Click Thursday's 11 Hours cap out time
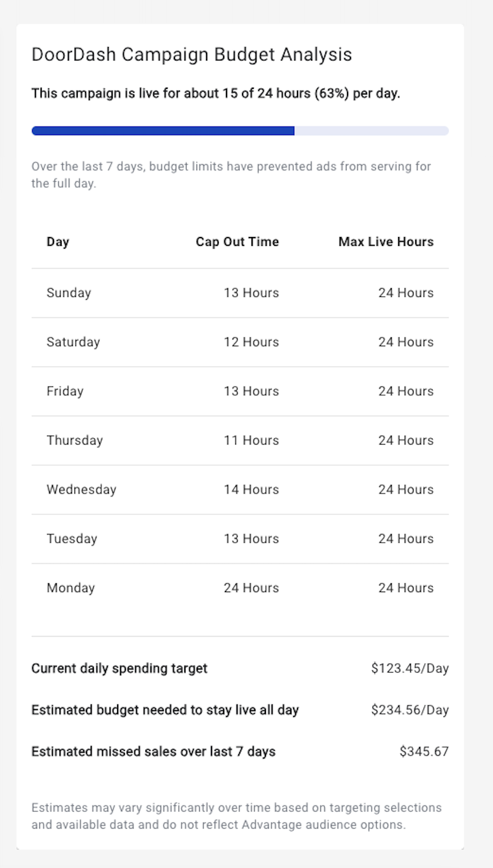This screenshot has width=493, height=868. click(251, 440)
